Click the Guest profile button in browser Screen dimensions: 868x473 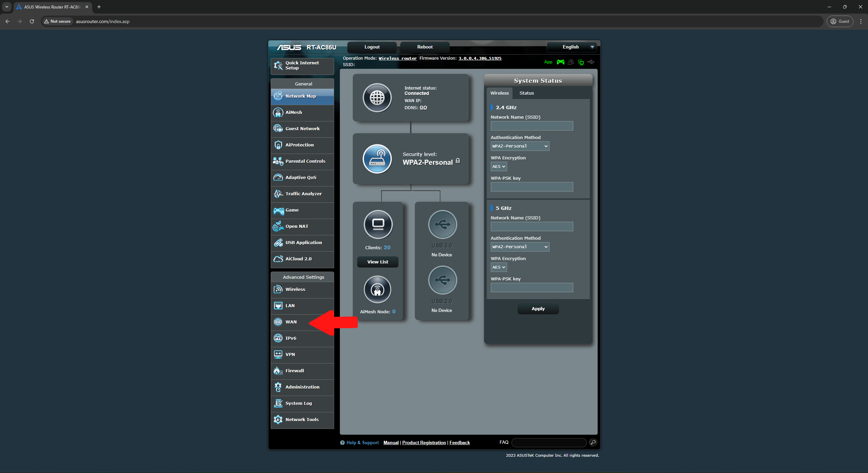click(x=840, y=21)
